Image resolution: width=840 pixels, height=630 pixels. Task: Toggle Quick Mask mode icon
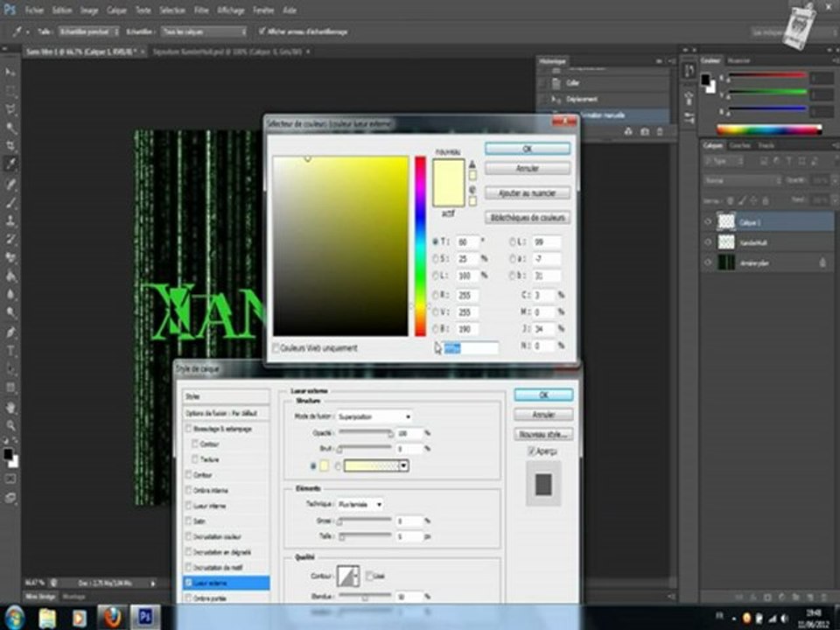pos(10,479)
